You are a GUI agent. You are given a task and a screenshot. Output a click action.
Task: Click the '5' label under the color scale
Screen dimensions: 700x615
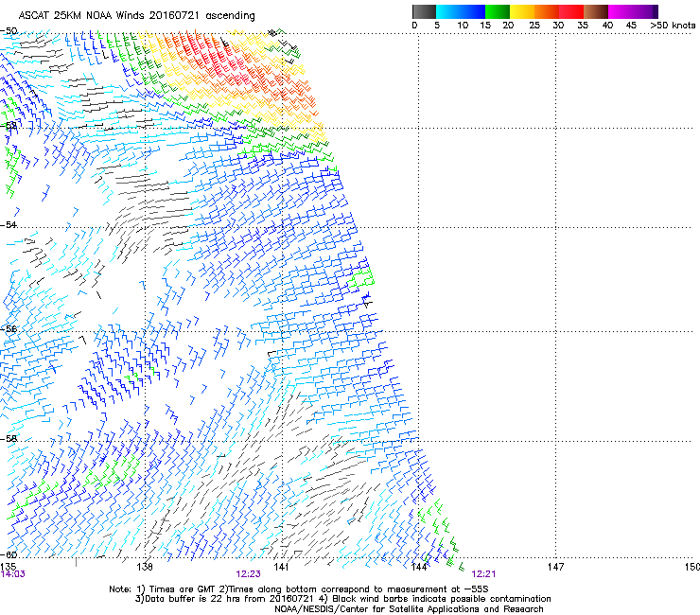click(x=437, y=25)
